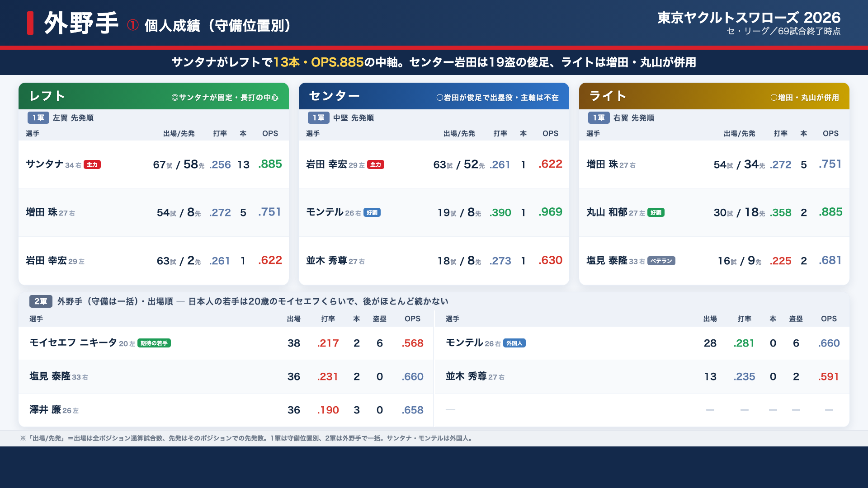Screen dimensions: 868x488
Task: Click the 〇岩田が俊足で出塁役 note
Action: 497,98
